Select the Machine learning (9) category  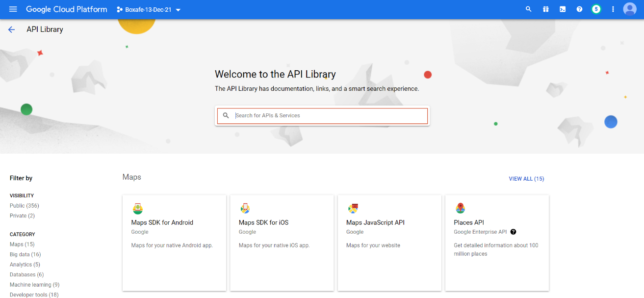pos(34,285)
